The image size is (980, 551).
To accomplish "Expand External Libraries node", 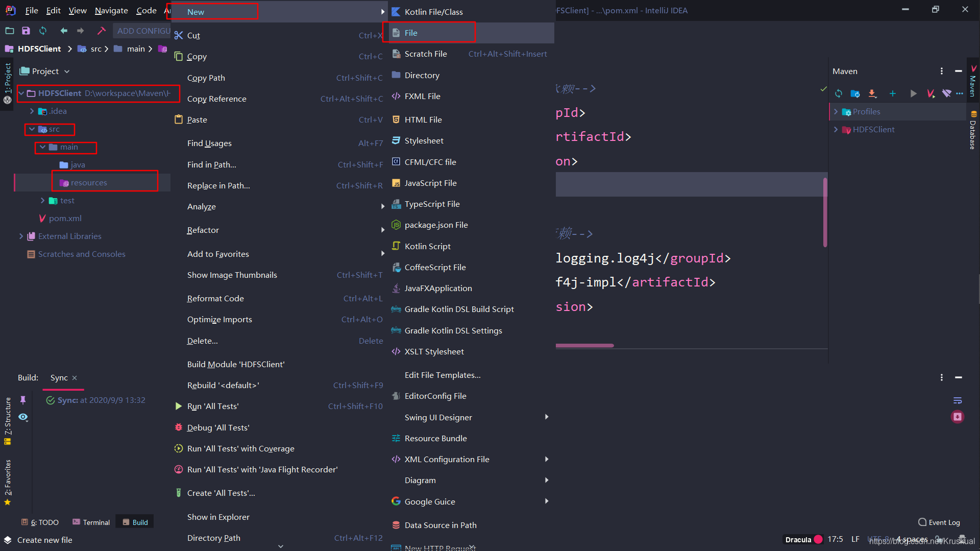I will (x=21, y=236).
